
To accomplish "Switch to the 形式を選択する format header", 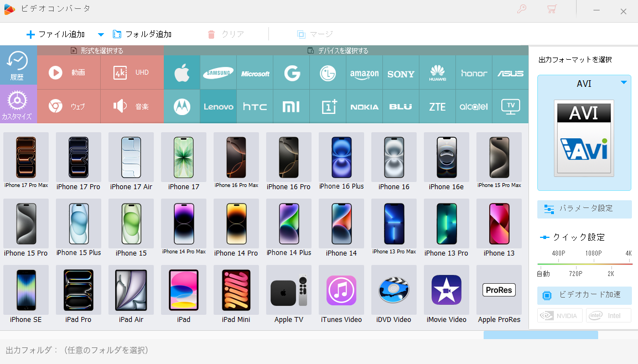I will coord(101,50).
